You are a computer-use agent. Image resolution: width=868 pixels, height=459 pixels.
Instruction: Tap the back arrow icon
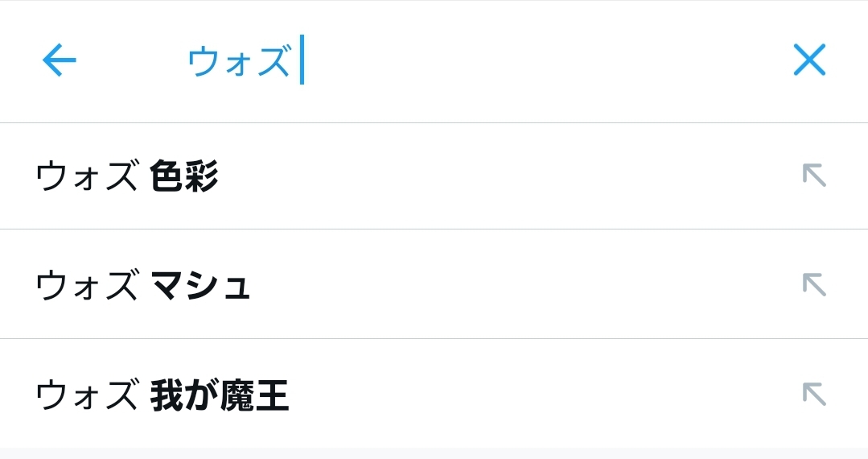tap(59, 60)
